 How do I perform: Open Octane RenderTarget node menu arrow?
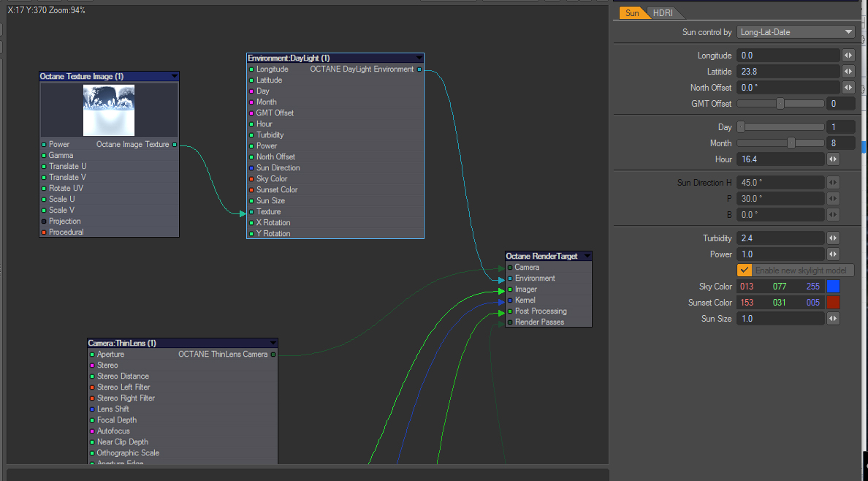tap(587, 256)
